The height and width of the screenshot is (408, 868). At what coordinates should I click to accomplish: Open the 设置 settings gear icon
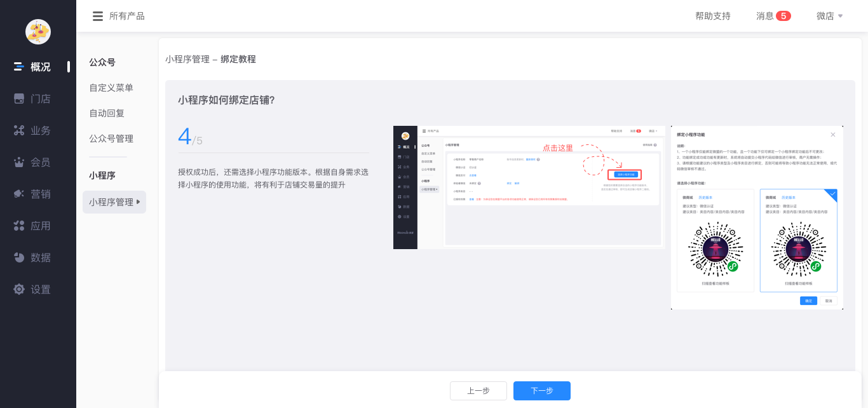(19, 289)
